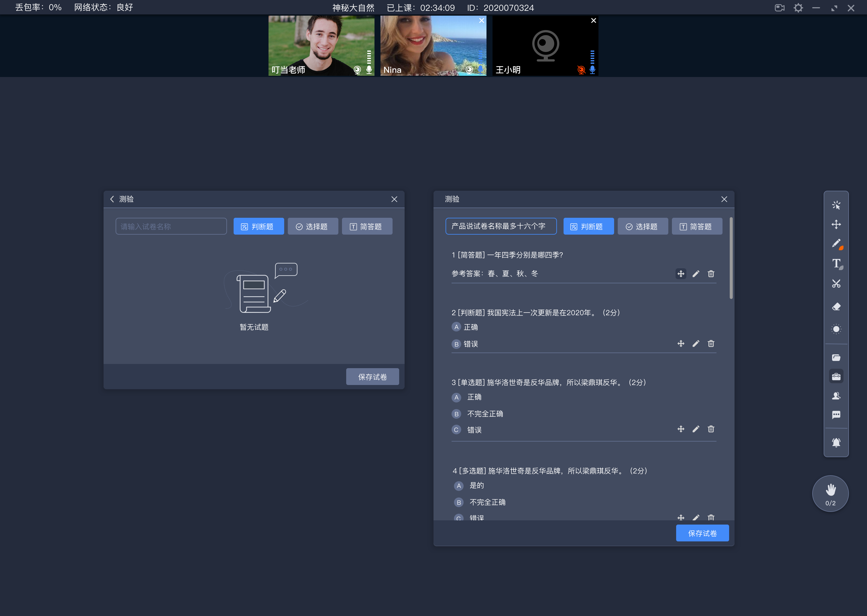Click the 保存试卷 button in right panel
Screen dimensions: 867x616
pos(703,533)
